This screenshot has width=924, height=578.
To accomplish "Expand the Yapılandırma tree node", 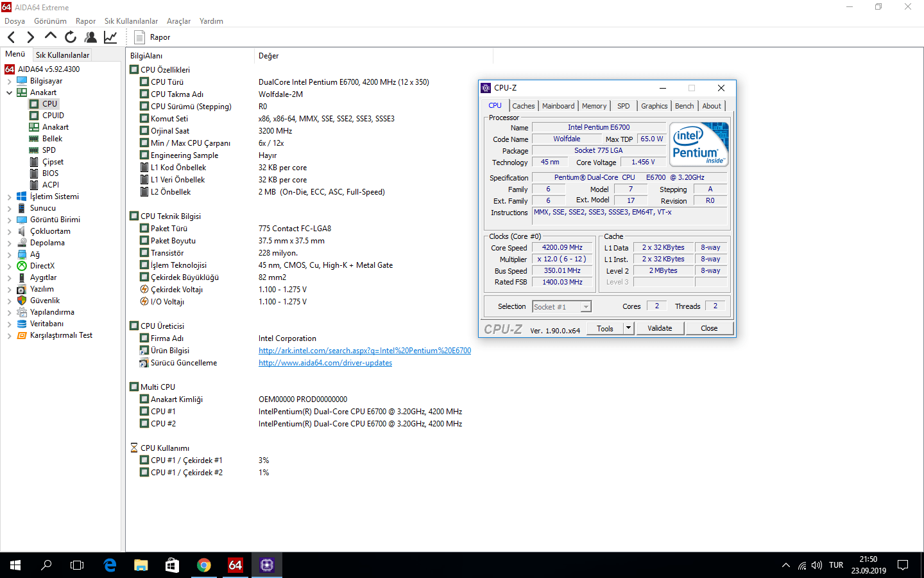I will point(10,312).
